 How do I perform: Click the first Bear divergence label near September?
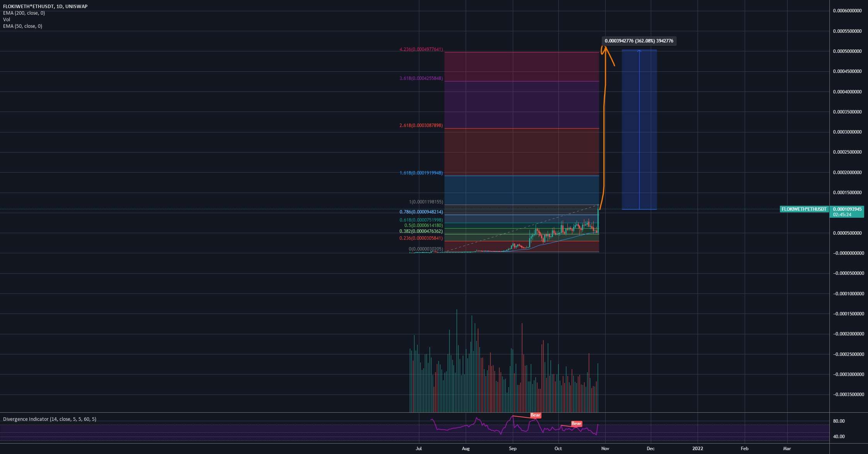(x=535, y=415)
